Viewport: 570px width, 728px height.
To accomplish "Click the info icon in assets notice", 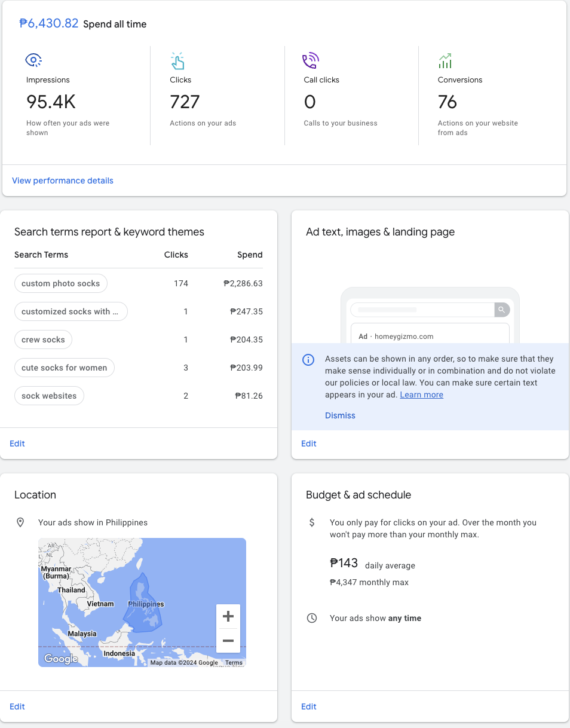I will (x=308, y=360).
